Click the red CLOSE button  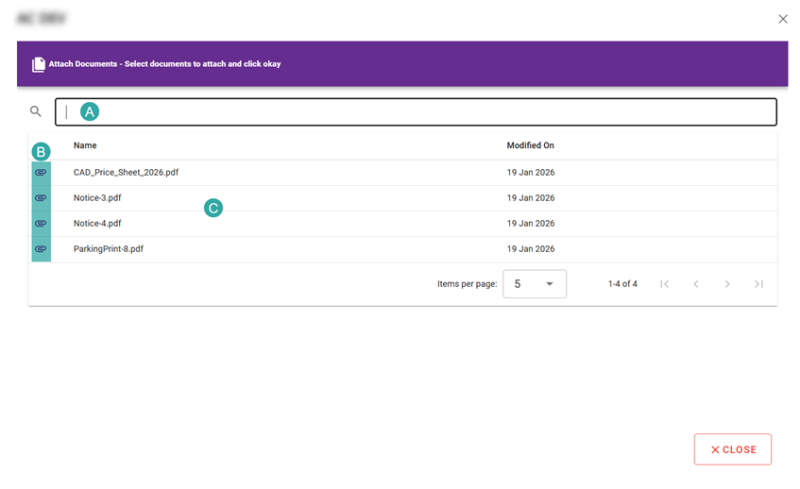733,449
